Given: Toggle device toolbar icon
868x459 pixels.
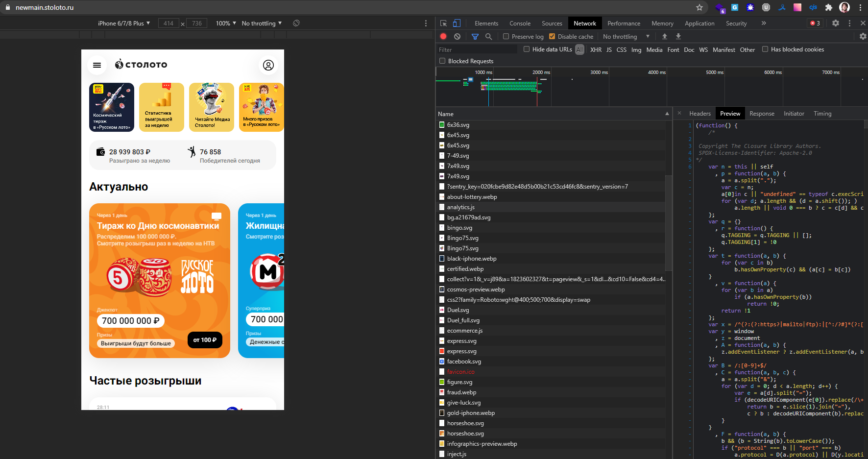Looking at the screenshot, I should 457,23.
